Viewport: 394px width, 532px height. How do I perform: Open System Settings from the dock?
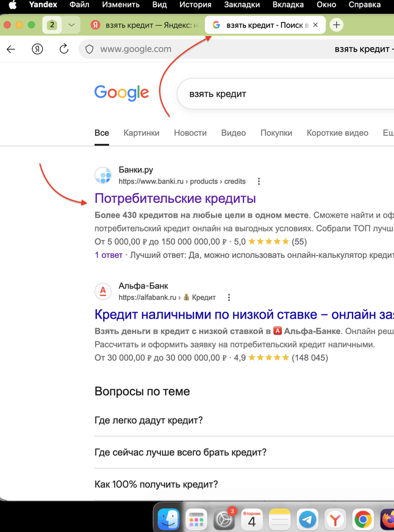pyautogui.click(x=224, y=519)
